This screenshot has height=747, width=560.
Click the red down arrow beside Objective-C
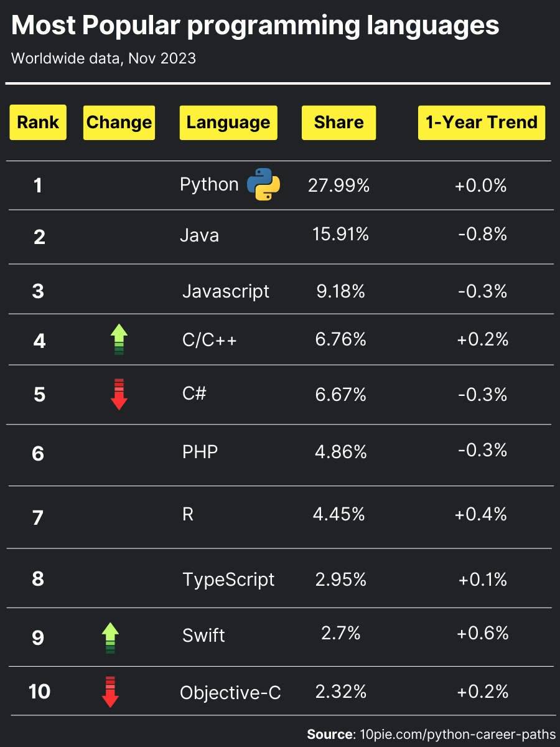point(110,692)
